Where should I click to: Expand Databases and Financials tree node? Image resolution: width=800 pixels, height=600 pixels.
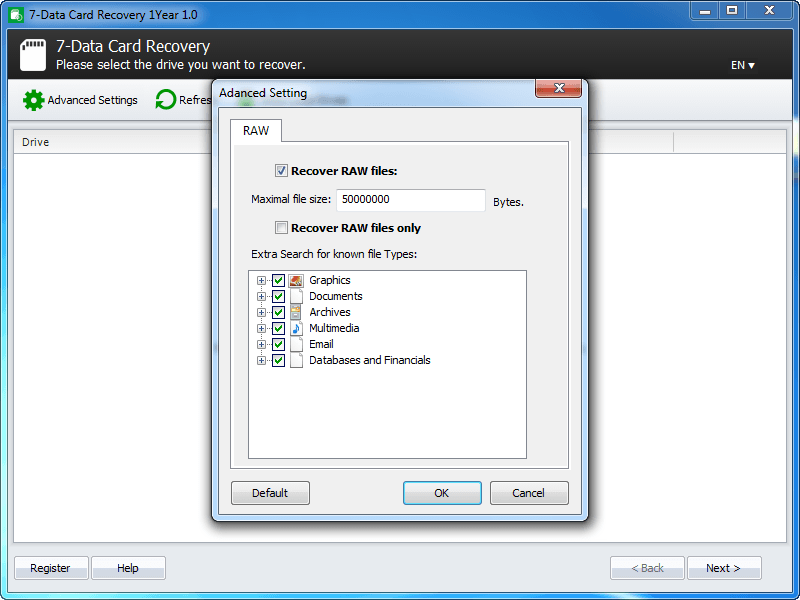(x=261, y=360)
